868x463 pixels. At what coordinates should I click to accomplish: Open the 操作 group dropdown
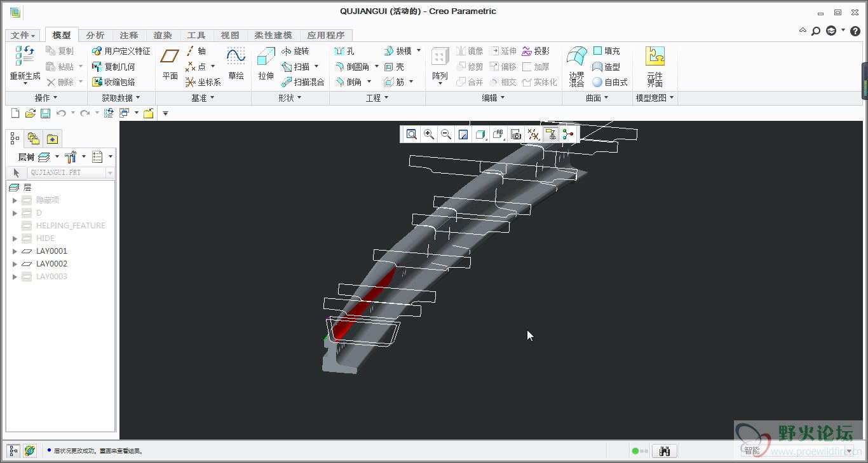pos(46,98)
